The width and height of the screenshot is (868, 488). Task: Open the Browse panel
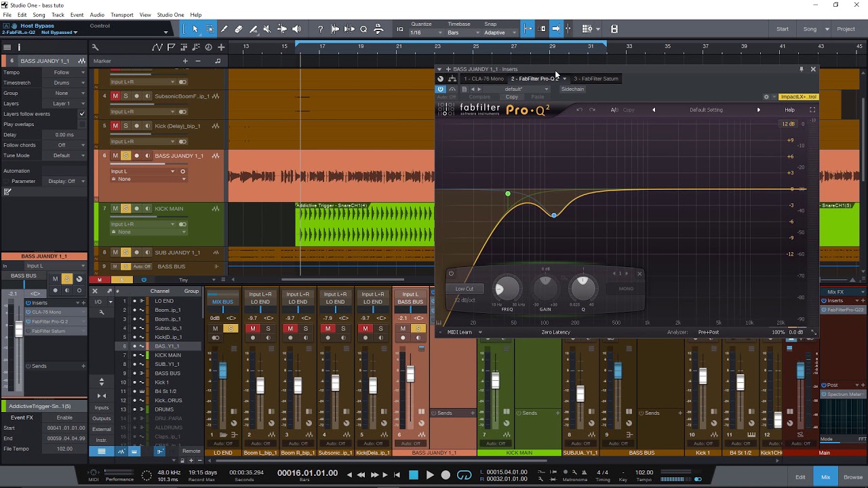(x=853, y=477)
